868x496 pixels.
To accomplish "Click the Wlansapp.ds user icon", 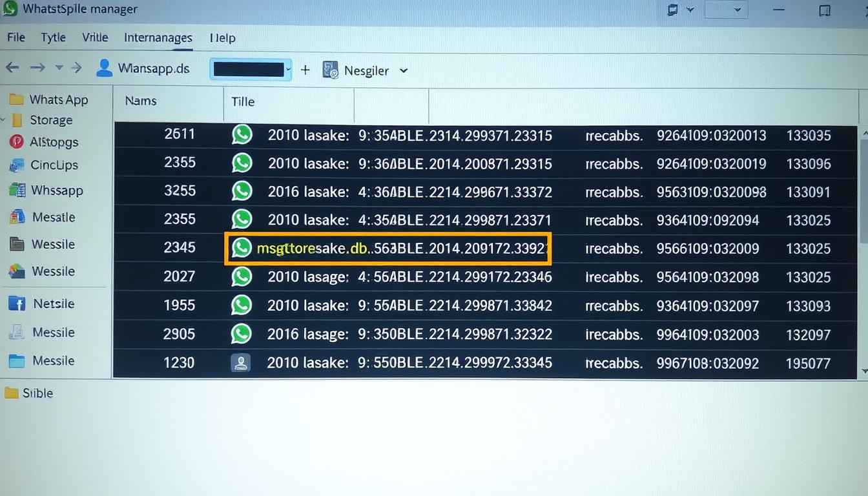I will (104, 68).
